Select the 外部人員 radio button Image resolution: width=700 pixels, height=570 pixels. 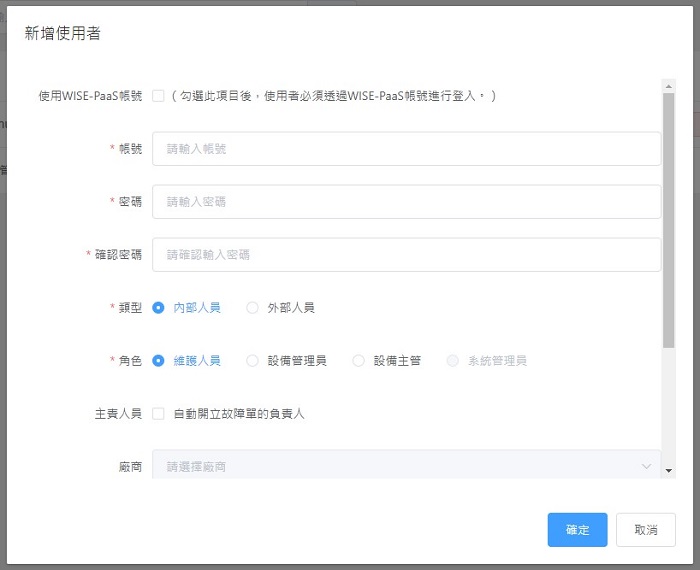[252, 308]
